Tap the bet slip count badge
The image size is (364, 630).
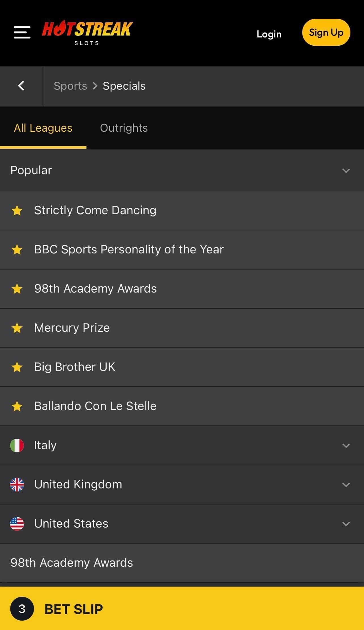pos(22,609)
